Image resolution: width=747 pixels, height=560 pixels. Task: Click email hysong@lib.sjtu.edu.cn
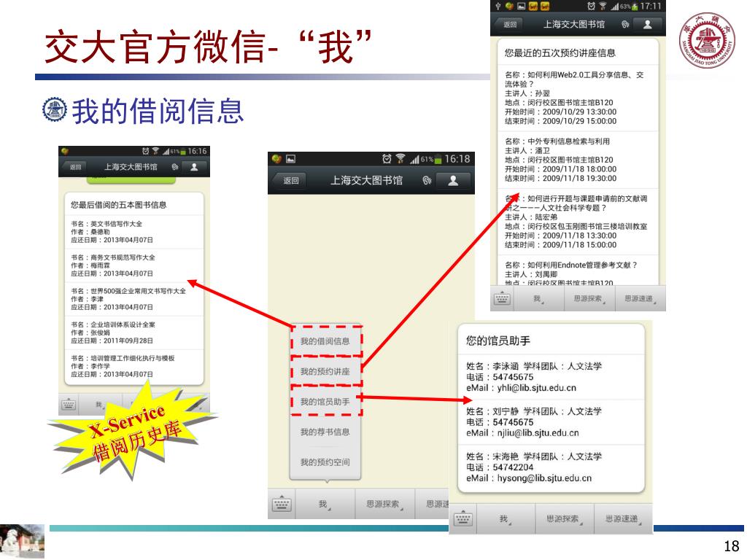[544, 478]
